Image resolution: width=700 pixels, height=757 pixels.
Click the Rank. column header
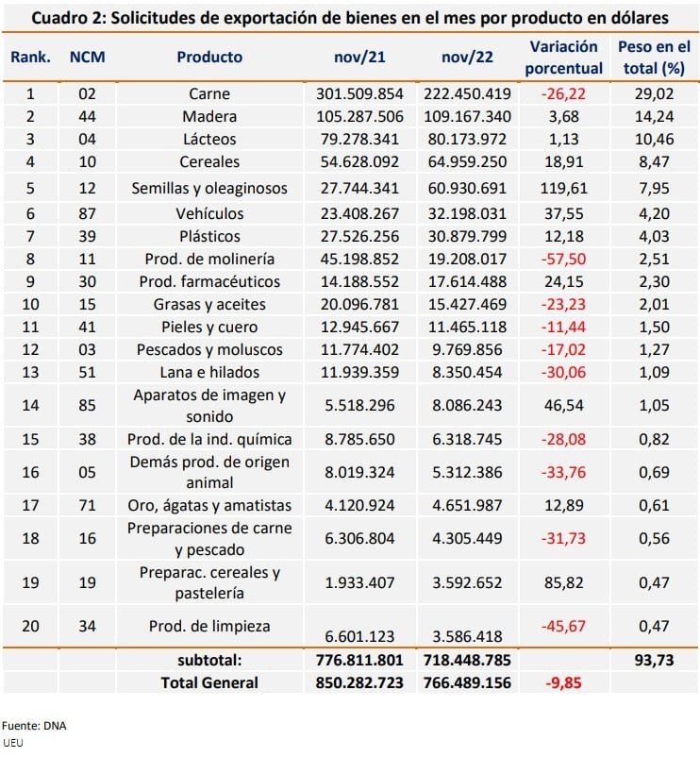[30, 57]
